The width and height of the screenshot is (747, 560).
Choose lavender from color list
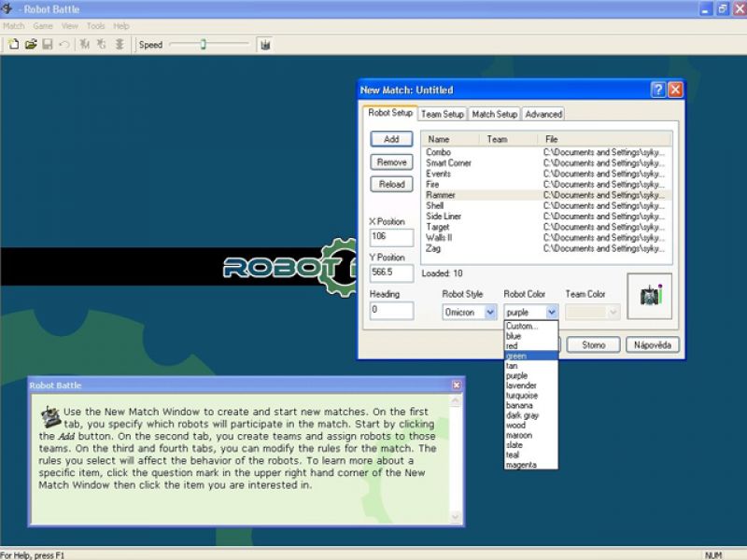[530, 385]
